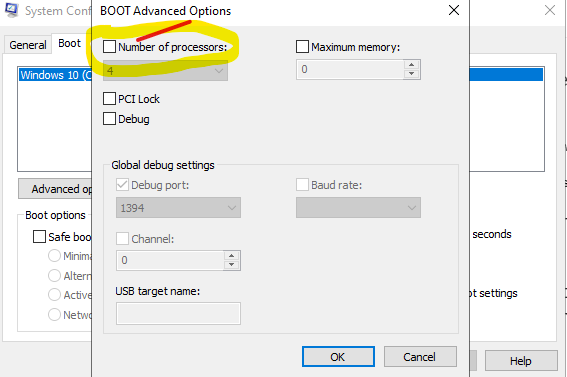
Task: Close the BOOT Advanced Options dialog
Action: tap(454, 10)
